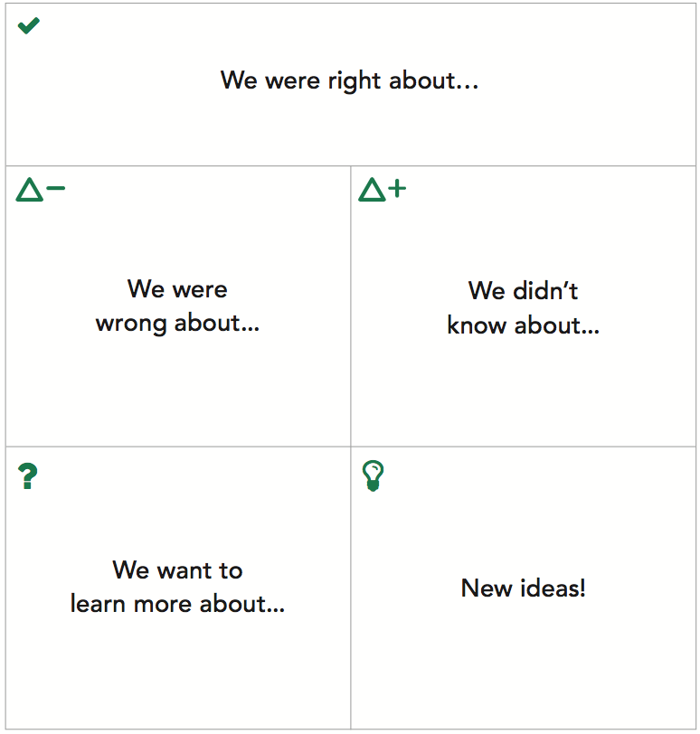Screen dimensions: 700x734
Task: Click the lightbulb icon
Action: 374,475
